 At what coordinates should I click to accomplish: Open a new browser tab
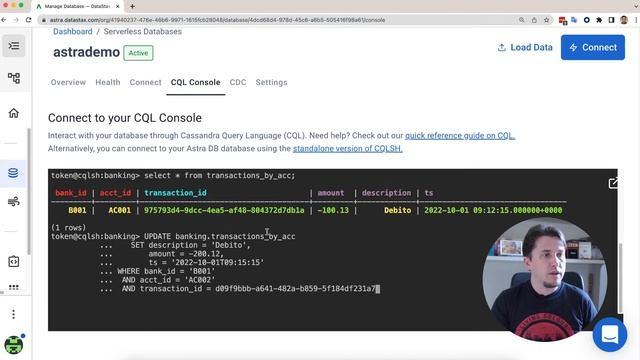132,6
